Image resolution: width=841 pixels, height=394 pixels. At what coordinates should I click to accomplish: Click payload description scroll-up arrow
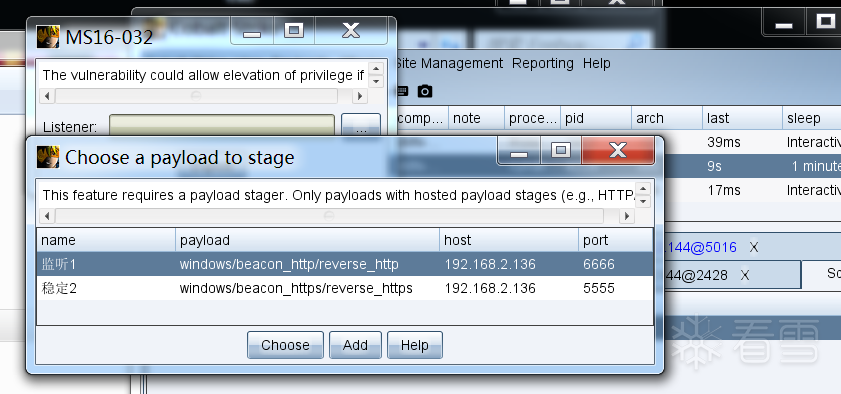click(644, 188)
